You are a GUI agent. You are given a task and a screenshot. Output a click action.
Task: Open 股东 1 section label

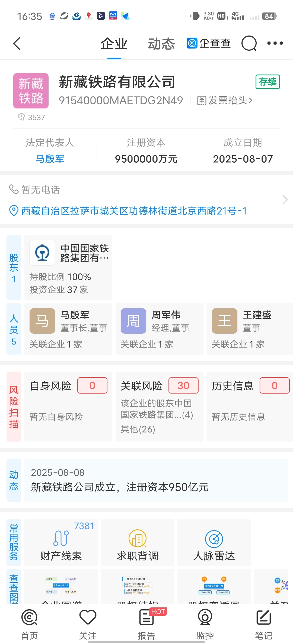[x=14, y=267]
